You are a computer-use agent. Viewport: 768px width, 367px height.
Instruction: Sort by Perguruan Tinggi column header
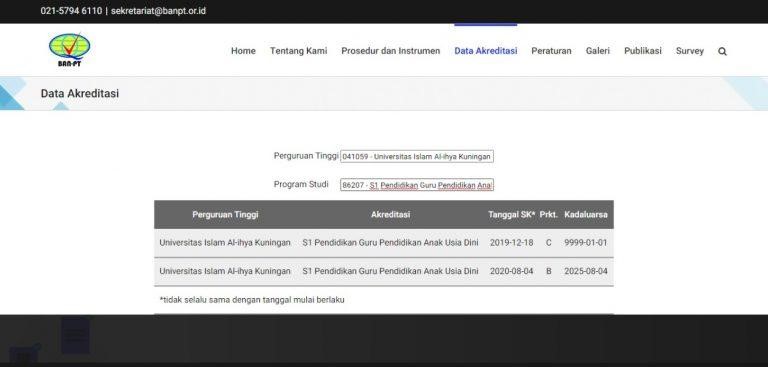225,215
